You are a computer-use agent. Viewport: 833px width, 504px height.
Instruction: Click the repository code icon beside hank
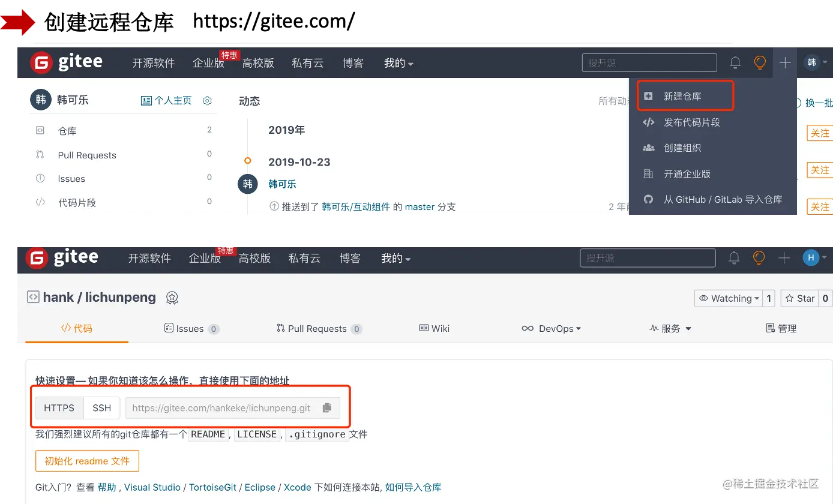pos(33,297)
